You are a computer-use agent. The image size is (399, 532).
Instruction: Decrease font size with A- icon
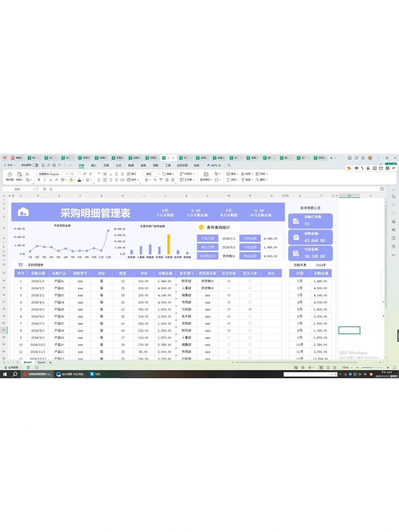click(x=91, y=174)
